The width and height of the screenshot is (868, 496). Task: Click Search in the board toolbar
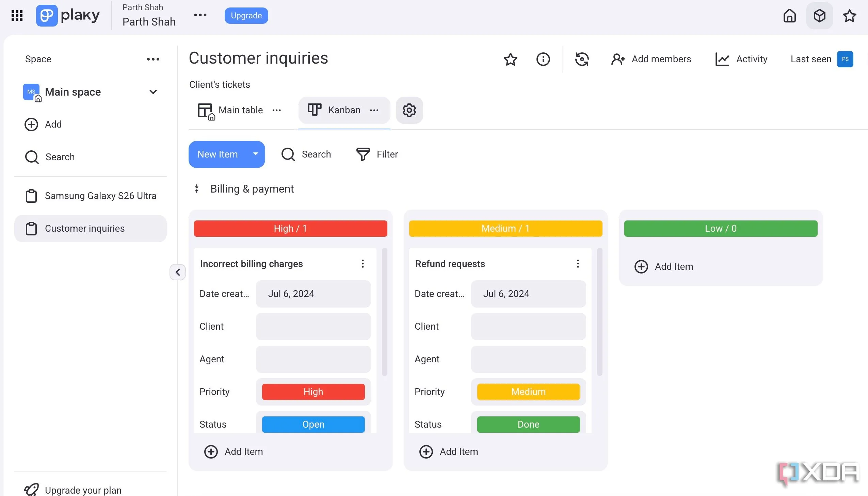306,154
